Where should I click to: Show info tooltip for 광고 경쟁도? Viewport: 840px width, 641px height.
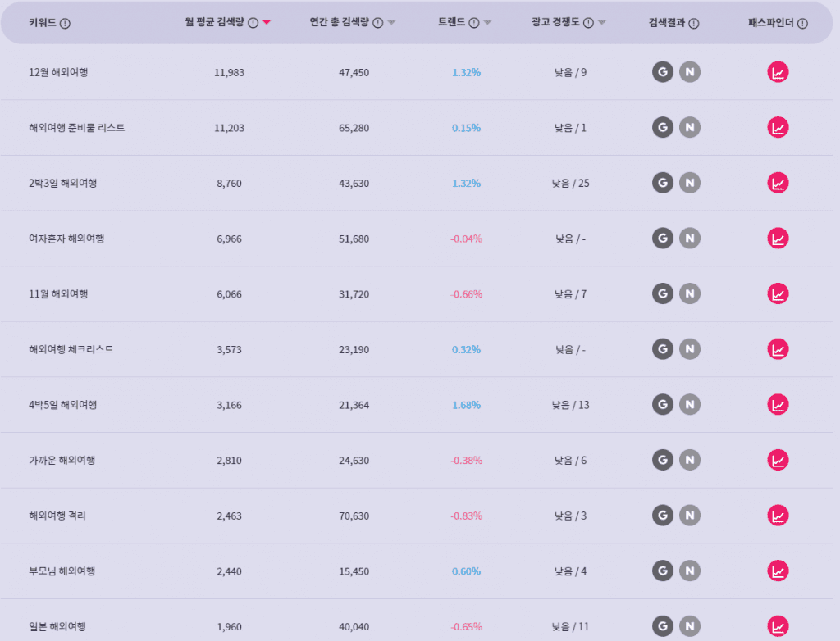pyautogui.click(x=588, y=22)
